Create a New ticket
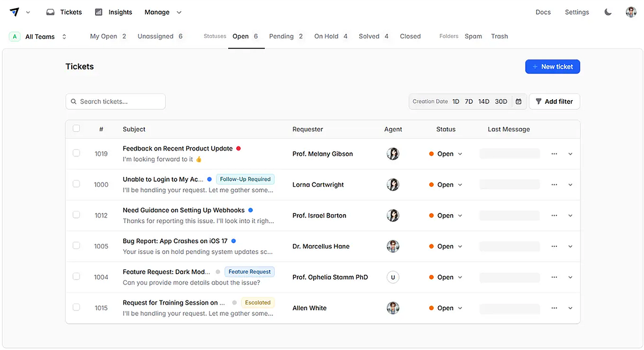Screen dimensions: 644x350 click(552, 66)
